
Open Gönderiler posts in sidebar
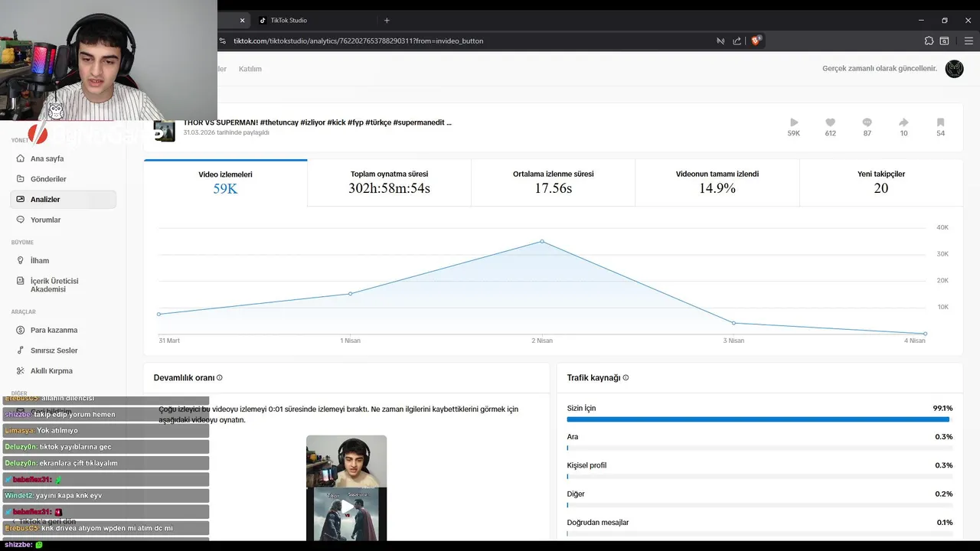click(x=21, y=179)
